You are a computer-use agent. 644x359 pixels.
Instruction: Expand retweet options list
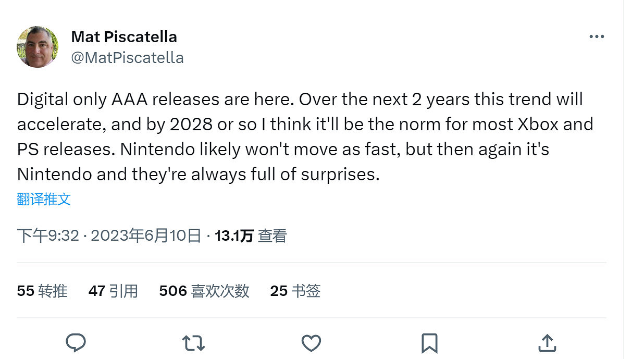tap(193, 343)
